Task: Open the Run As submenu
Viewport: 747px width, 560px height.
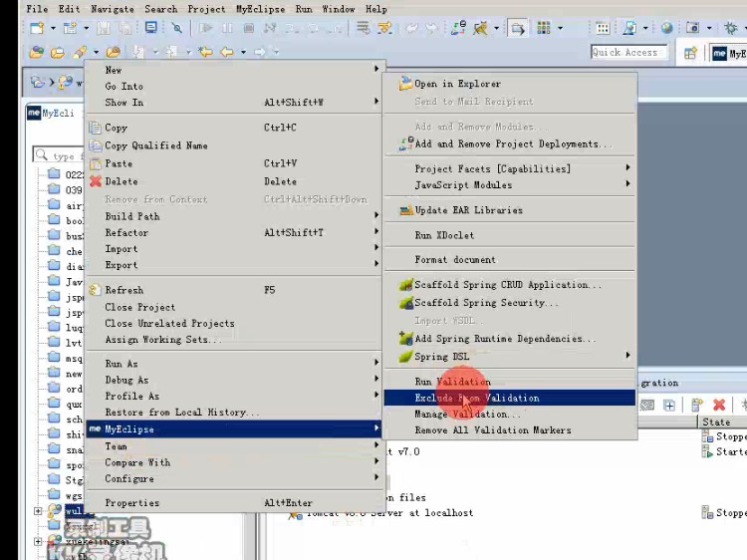Action: (x=234, y=363)
